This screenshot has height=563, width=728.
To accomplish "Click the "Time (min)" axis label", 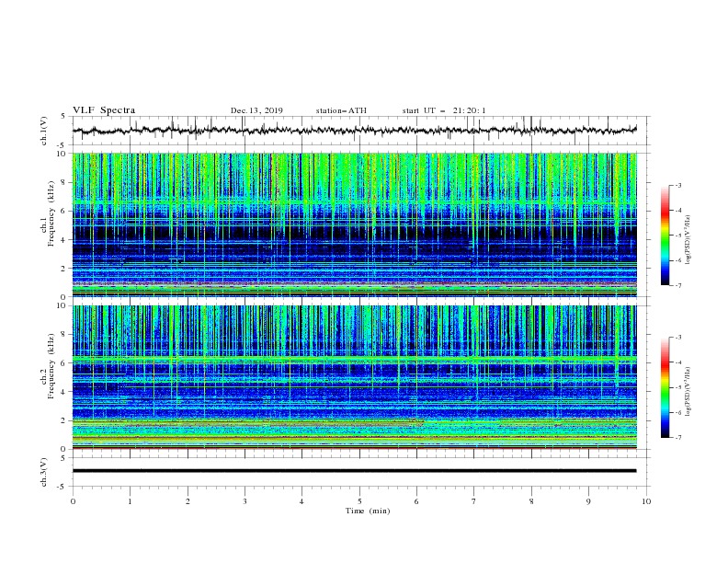I will point(368,511).
